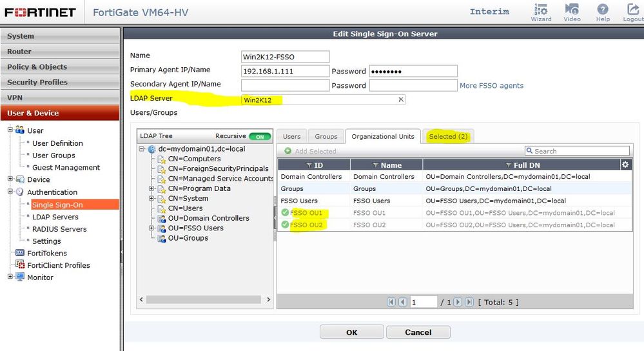Go to last page of results
This screenshot has width=644, height=351.
click(x=469, y=302)
